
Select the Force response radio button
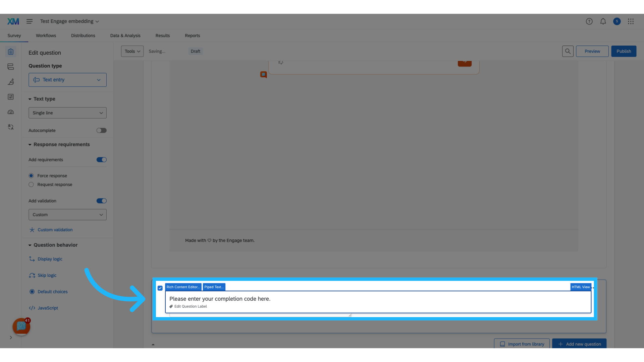31,176
